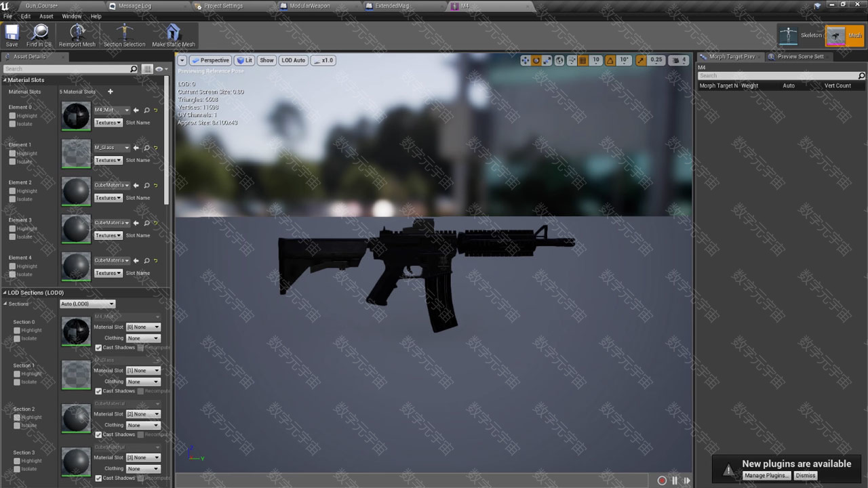Enable Isolate for Section 3

17,469
